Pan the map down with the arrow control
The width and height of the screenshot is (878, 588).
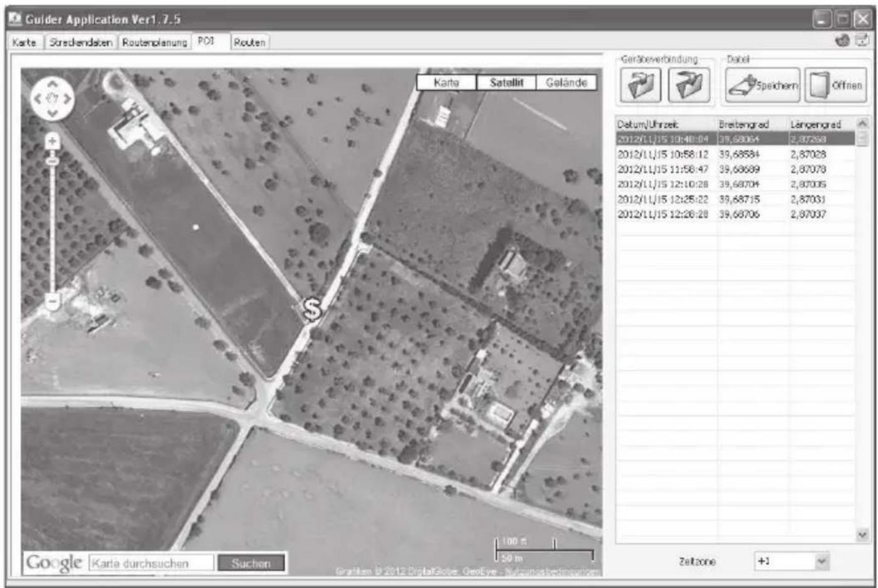click(53, 114)
